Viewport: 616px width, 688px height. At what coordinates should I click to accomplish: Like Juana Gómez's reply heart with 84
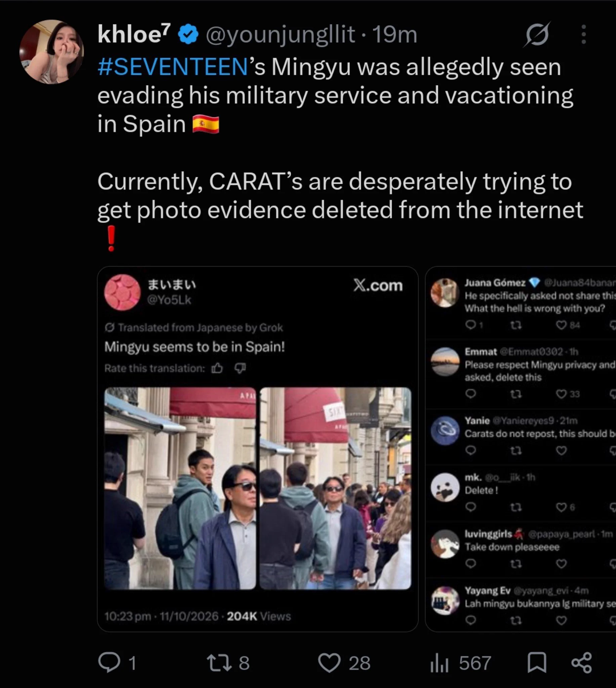(561, 325)
